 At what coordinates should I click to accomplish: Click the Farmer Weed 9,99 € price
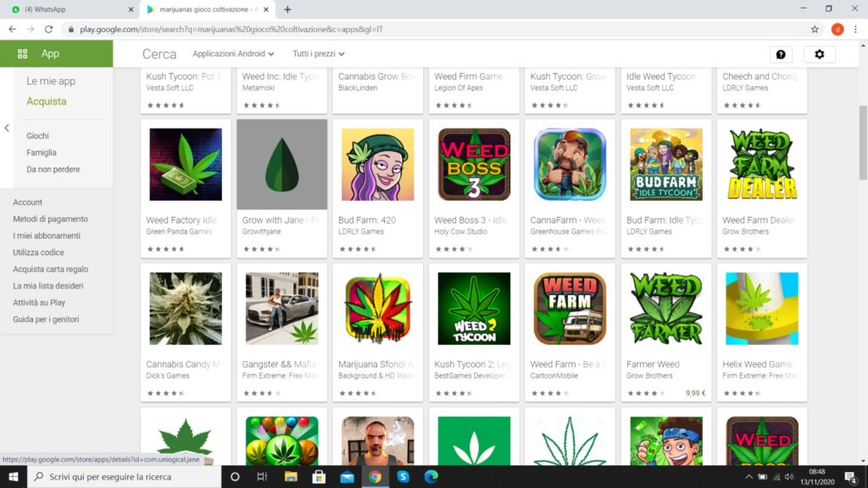[695, 393]
